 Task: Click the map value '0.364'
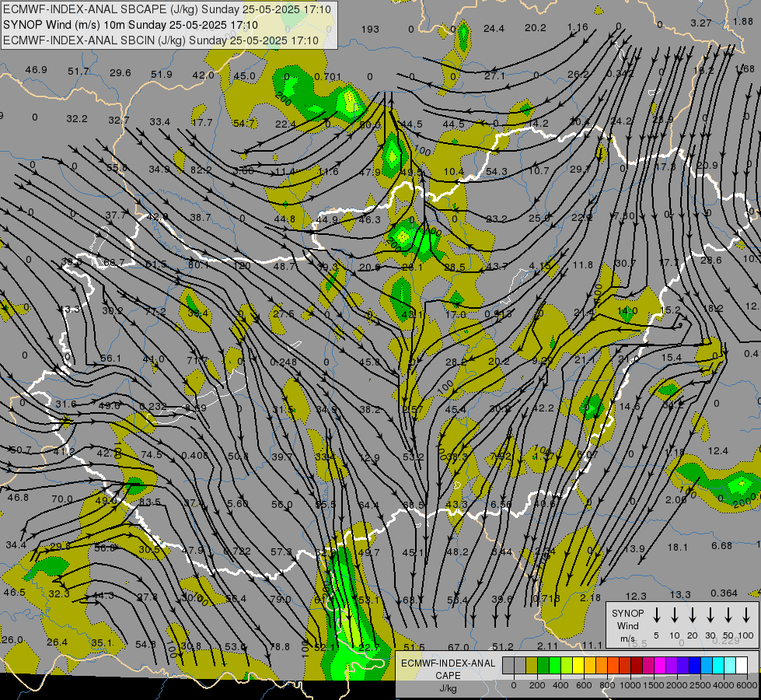pos(724,593)
